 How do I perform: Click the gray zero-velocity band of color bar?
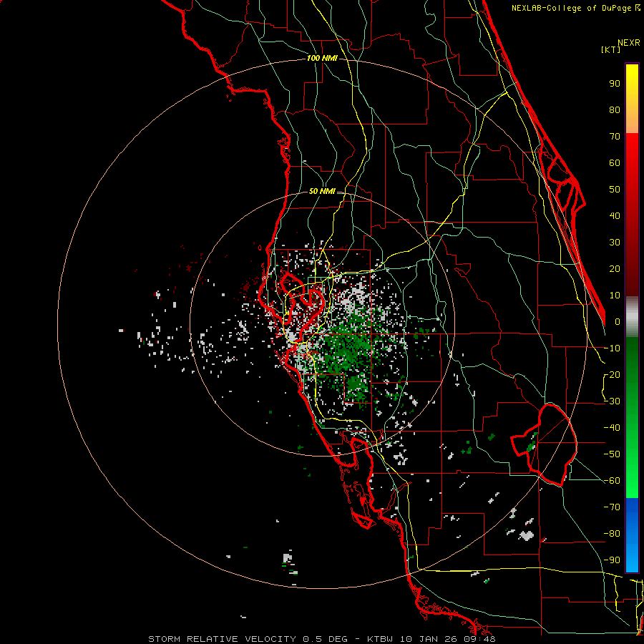coord(632,317)
